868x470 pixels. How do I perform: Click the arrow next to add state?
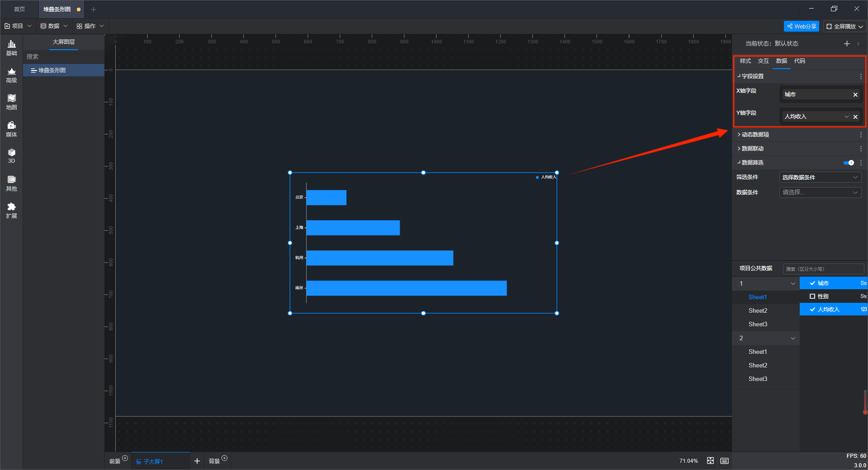pyautogui.click(x=858, y=43)
